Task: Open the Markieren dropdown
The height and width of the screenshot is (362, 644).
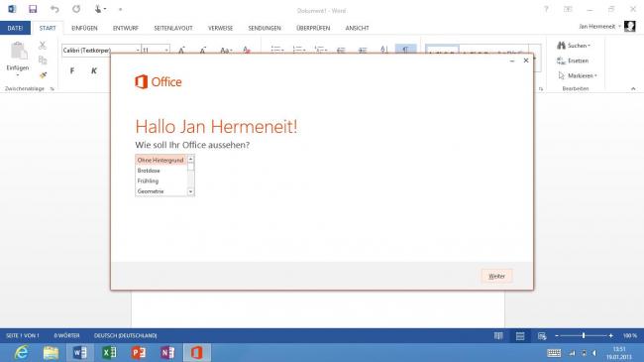Action: tap(577, 75)
